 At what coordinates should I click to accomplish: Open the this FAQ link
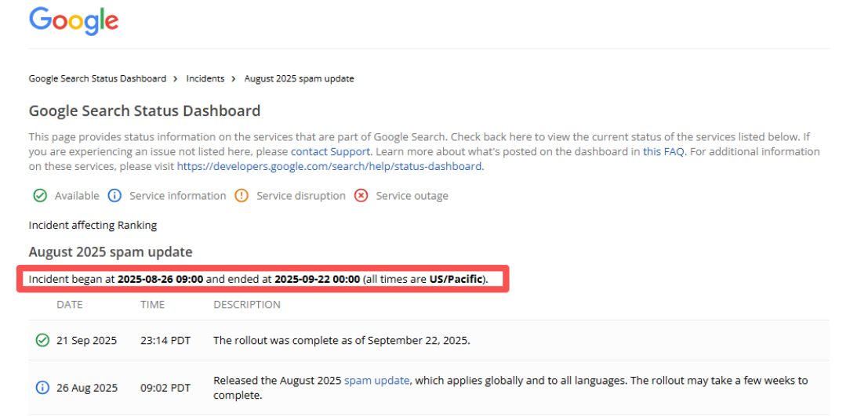click(x=663, y=151)
